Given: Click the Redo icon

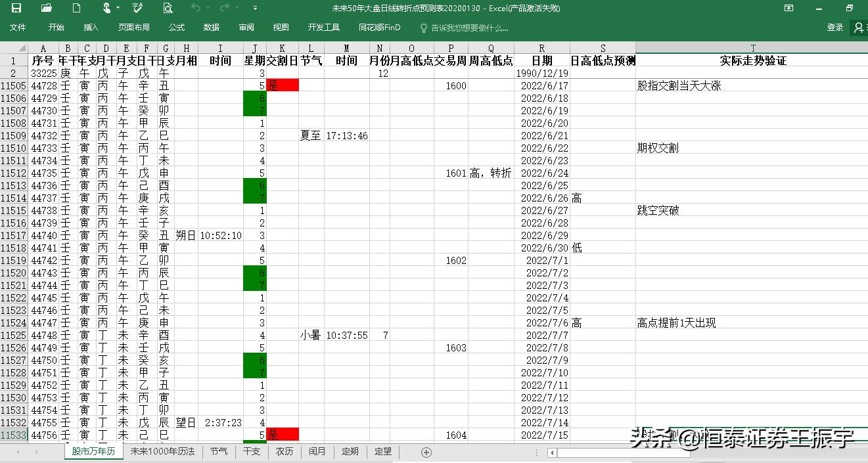Looking at the screenshot, I should (223, 9).
